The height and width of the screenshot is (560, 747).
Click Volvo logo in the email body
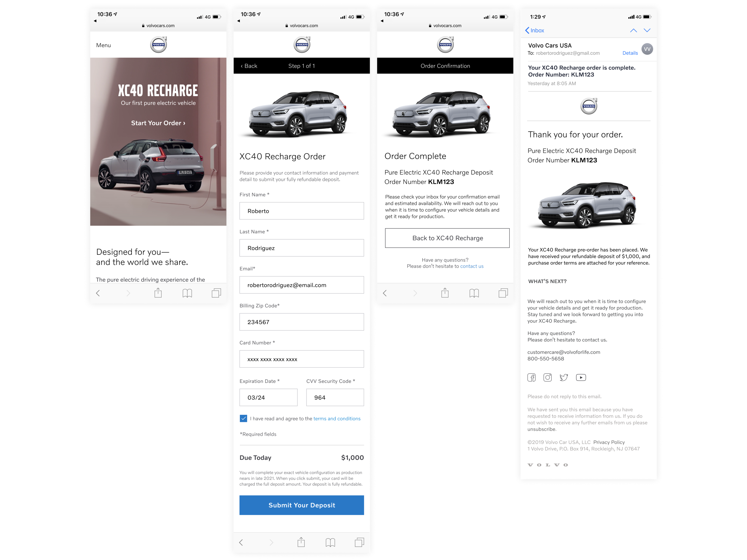589,106
